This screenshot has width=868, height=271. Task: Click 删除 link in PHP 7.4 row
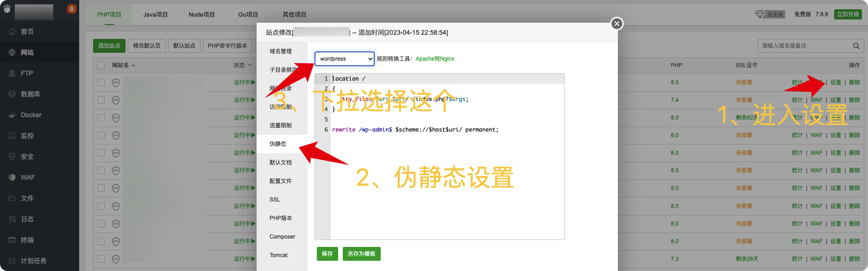(x=855, y=100)
